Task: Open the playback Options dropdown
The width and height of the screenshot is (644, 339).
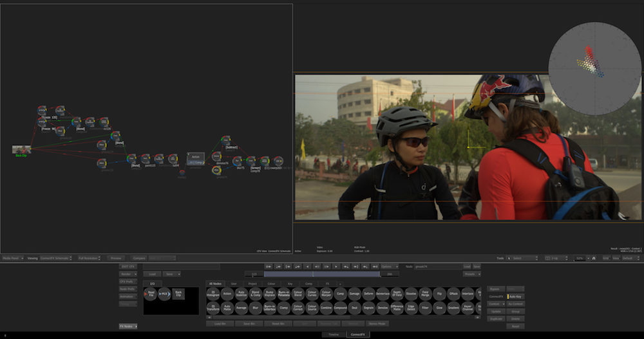Action: [388, 266]
